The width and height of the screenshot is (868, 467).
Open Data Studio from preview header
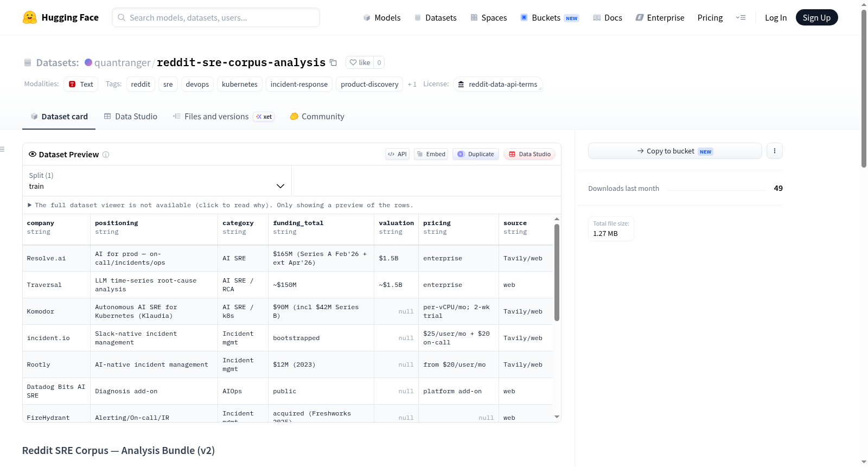tap(529, 154)
